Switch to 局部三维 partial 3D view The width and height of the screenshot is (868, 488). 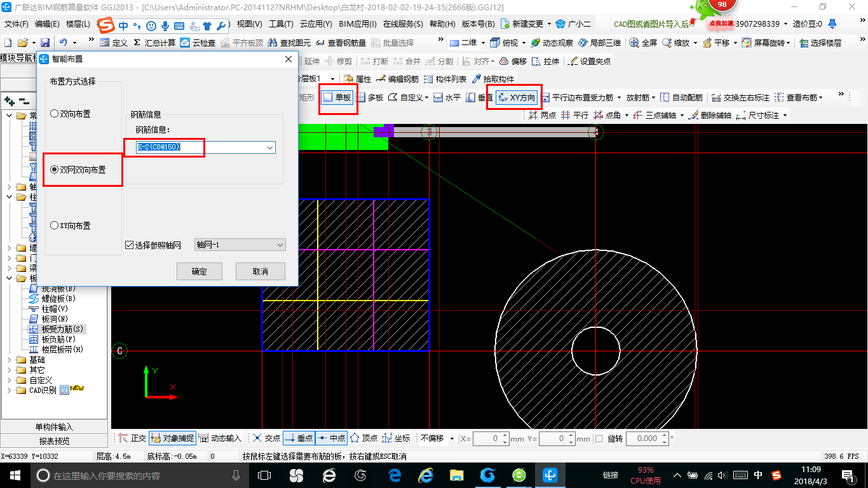click(599, 43)
